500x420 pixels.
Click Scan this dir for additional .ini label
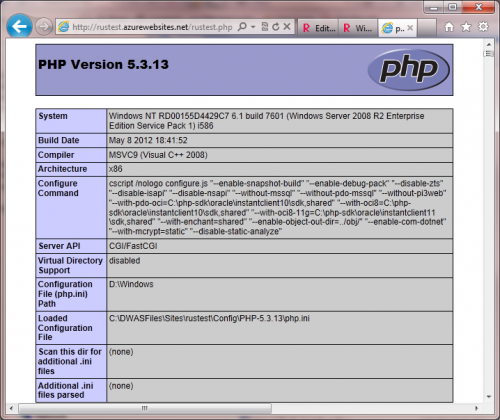tap(70, 361)
